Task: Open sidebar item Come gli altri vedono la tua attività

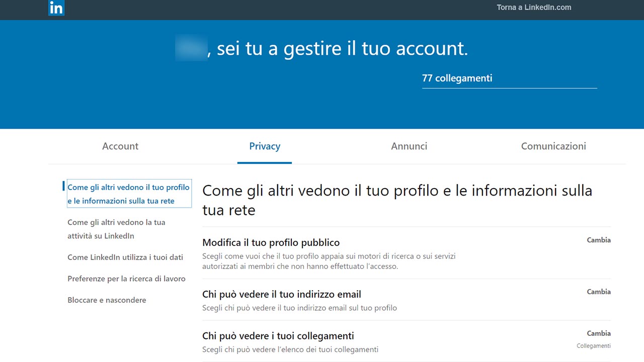Action: pyautogui.click(x=116, y=229)
